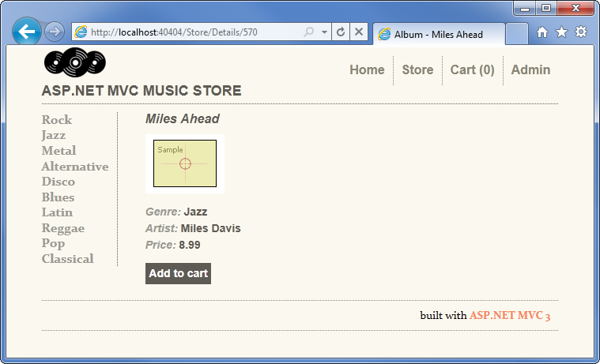This screenshot has width=600, height=364.
Task: Follow the ASP.NET MVC 3 footer link
Action: tap(510, 315)
